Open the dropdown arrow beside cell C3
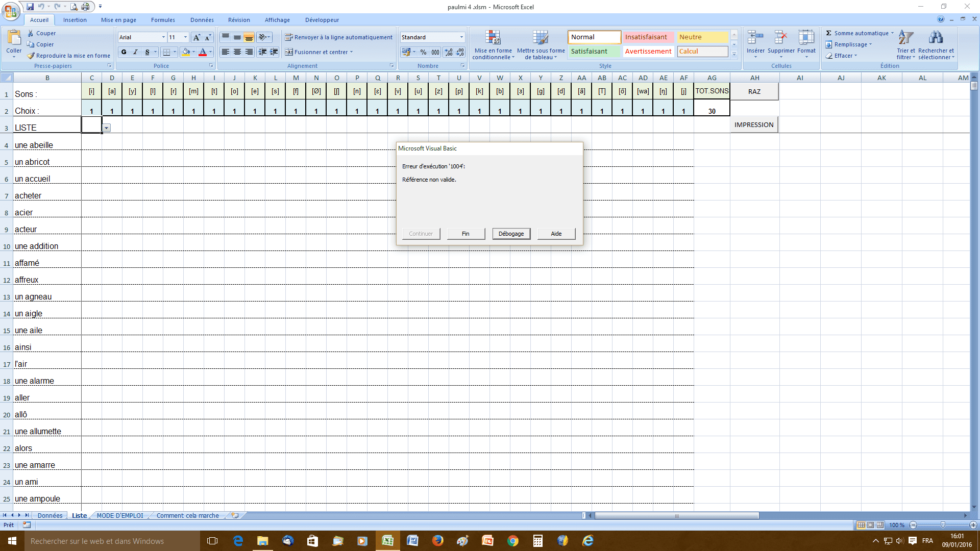 pyautogui.click(x=107, y=128)
